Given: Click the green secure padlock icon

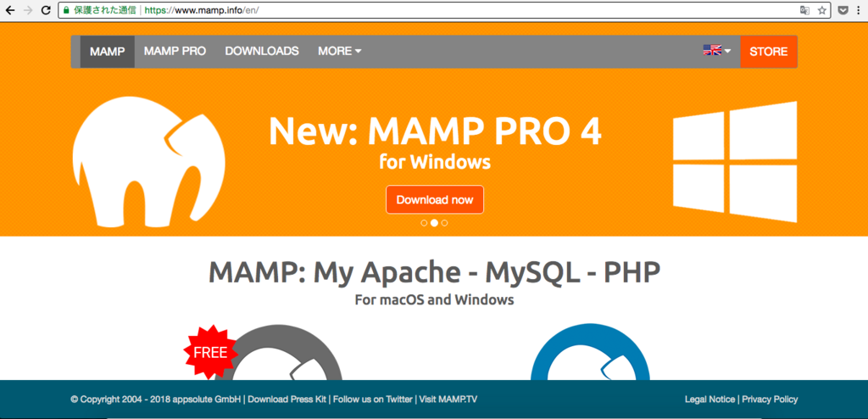Looking at the screenshot, I should 66,10.
